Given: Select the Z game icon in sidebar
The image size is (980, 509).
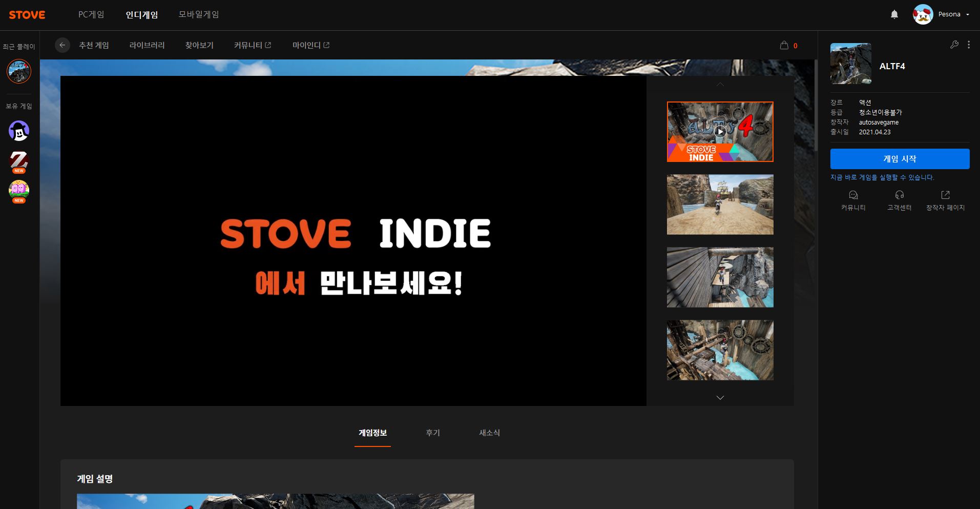Looking at the screenshot, I should pos(19,161).
